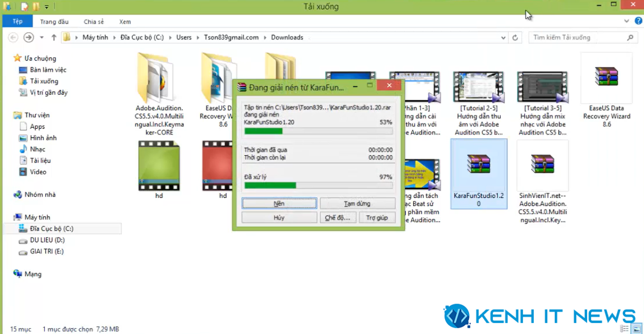The width and height of the screenshot is (644, 334).
Task: Switch to the Trang đầu tab
Action: (54, 22)
